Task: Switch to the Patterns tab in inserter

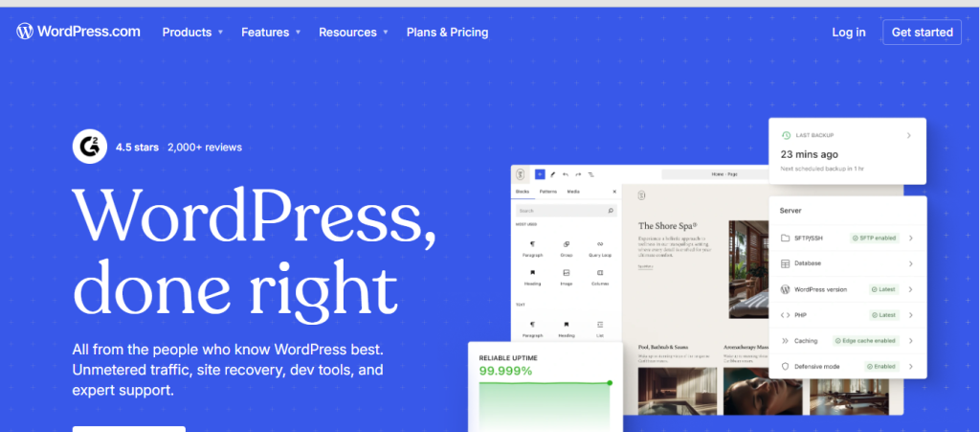Action: (x=547, y=192)
